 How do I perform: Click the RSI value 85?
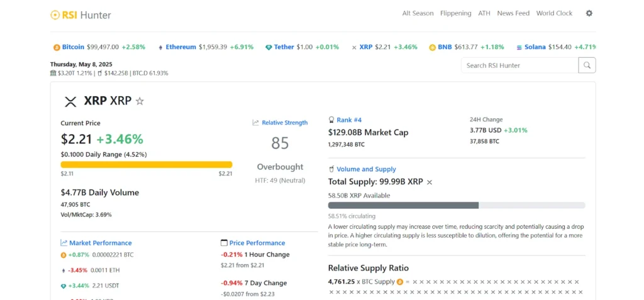pos(280,143)
